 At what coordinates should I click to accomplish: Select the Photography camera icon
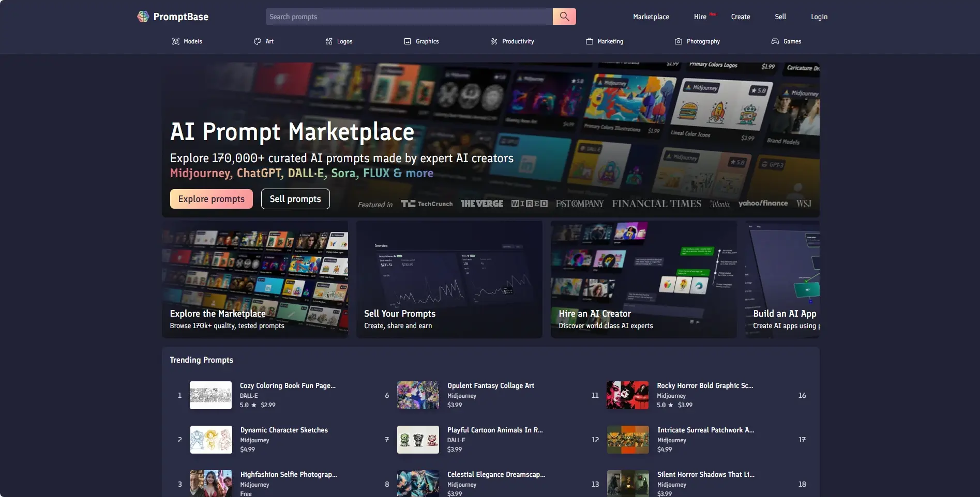pos(679,41)
